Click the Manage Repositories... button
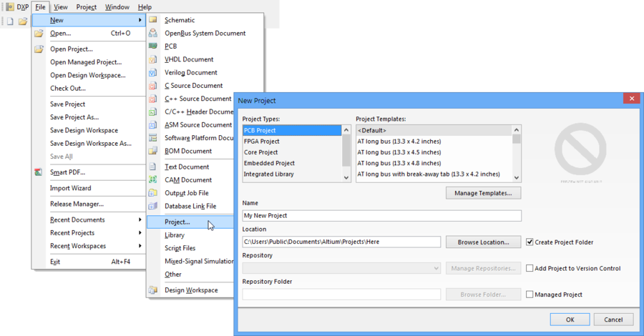 484,268
